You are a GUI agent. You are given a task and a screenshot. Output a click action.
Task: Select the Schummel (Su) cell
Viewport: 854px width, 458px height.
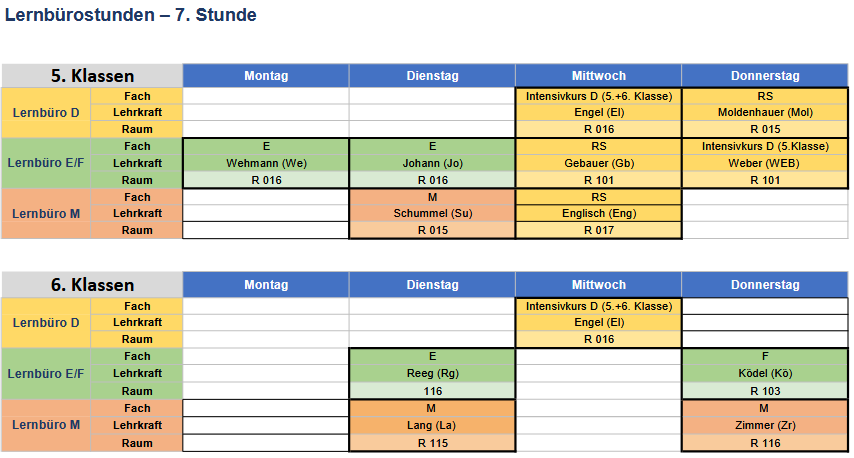coord(432,213)
